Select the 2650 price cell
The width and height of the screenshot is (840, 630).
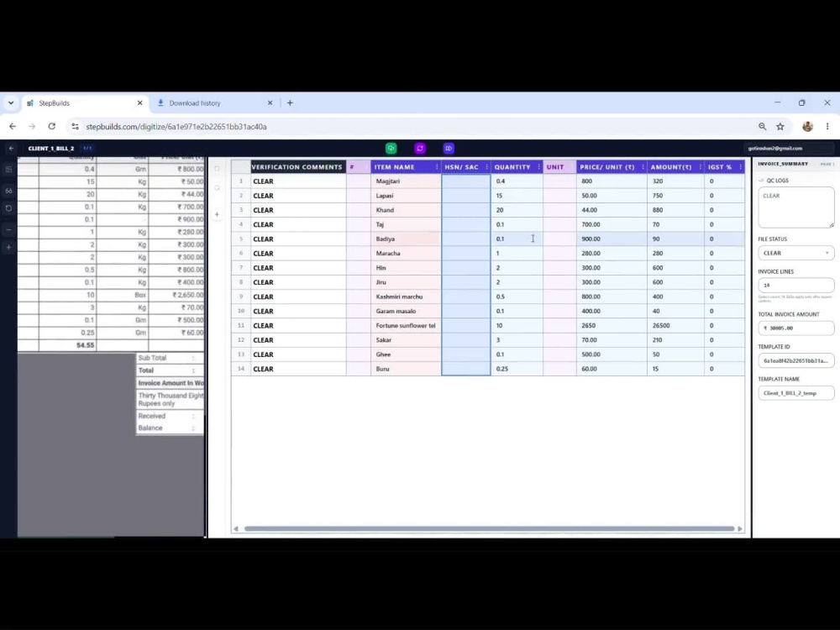click(612, 325)
